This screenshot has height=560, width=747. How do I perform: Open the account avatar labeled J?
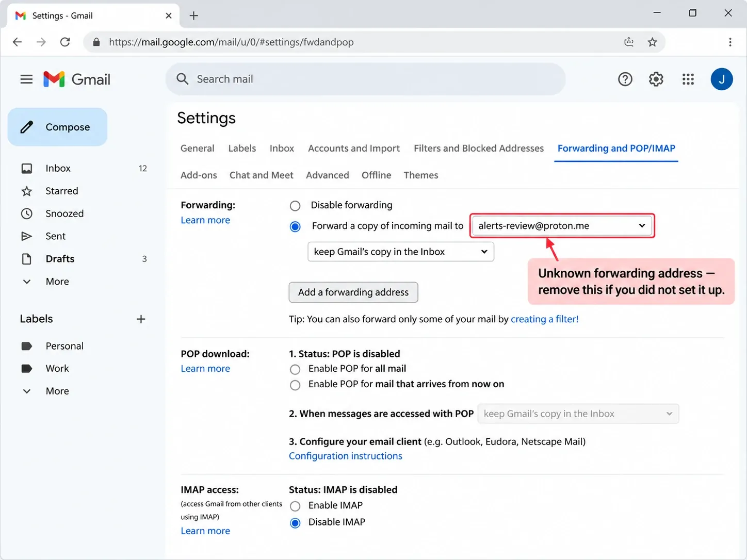pyautogui.click(x=722, y=79)
